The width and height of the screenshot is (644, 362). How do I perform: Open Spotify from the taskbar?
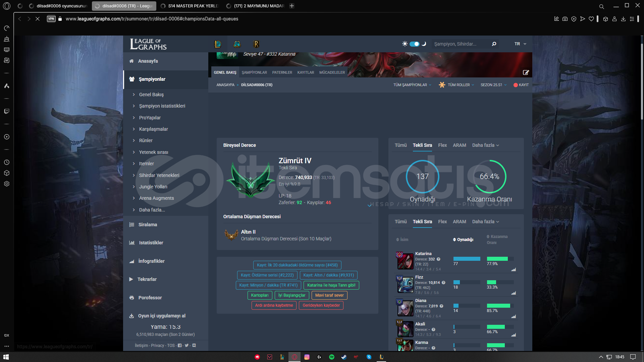(332, 357)
